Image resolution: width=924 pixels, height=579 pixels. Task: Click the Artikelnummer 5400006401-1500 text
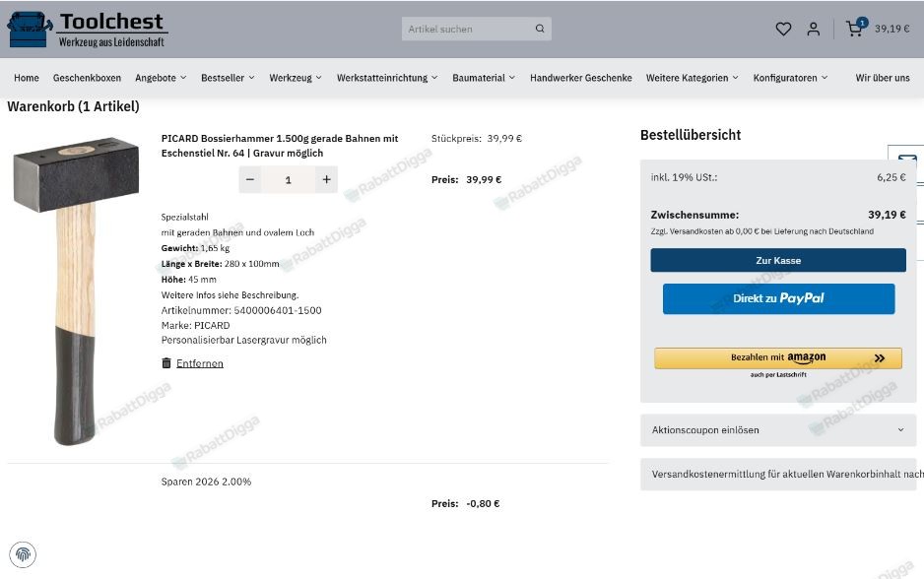pos(241,310)
